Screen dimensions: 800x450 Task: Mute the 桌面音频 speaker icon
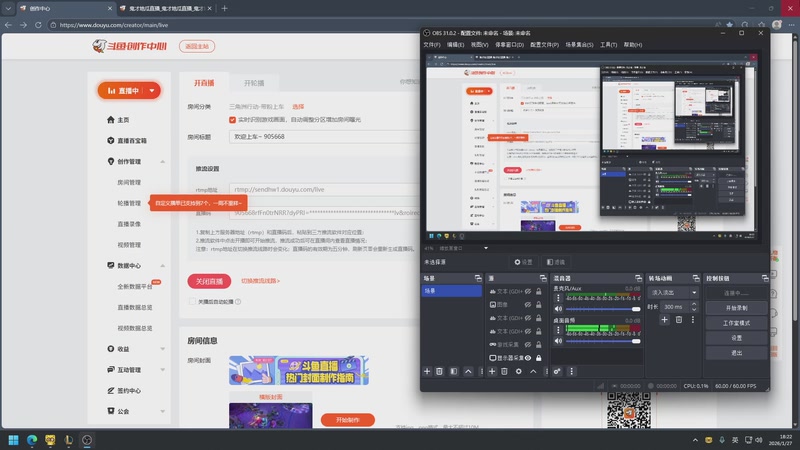pyautogui.click(x=558, y=341)
